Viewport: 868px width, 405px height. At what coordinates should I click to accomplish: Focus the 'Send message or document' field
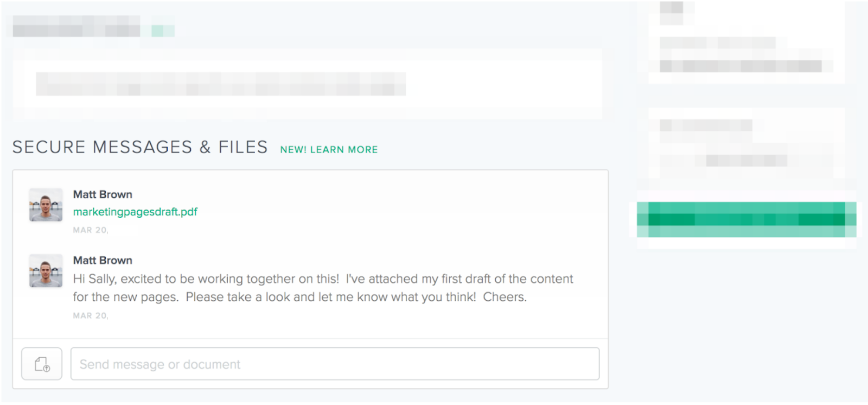(335, 364)
